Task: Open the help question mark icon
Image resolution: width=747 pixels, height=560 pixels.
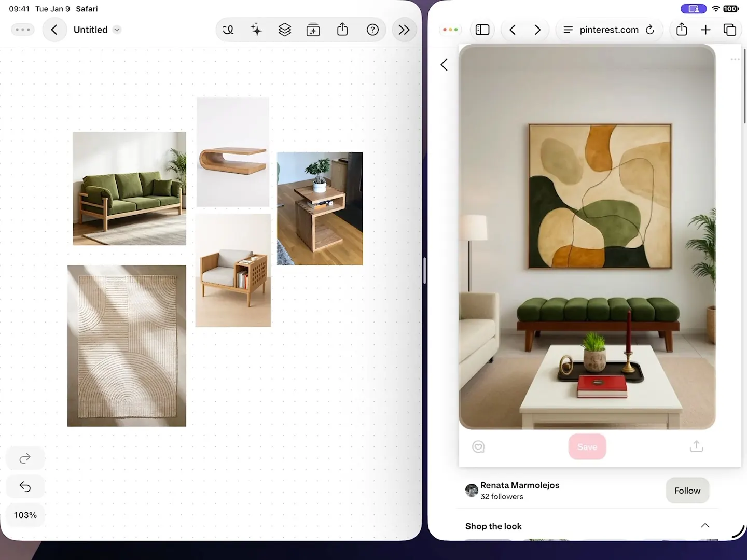Action: coord(372,30)
